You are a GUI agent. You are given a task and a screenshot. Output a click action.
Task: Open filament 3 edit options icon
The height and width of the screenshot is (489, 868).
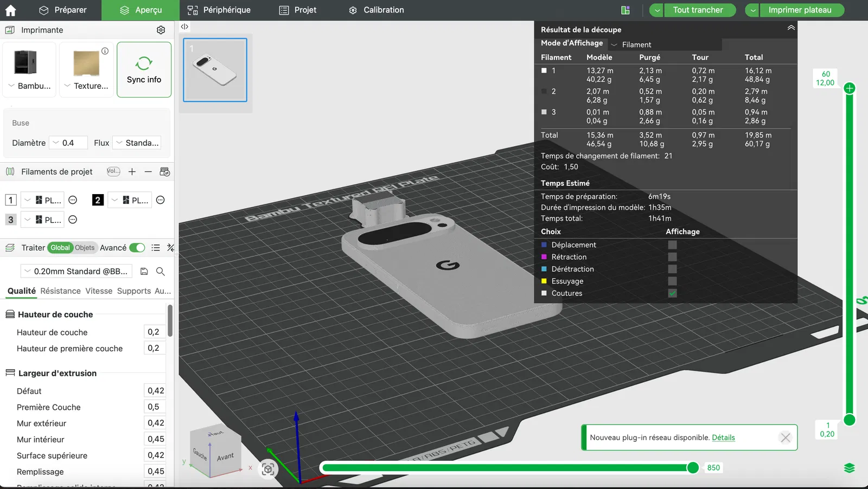[x=73, y=220]
